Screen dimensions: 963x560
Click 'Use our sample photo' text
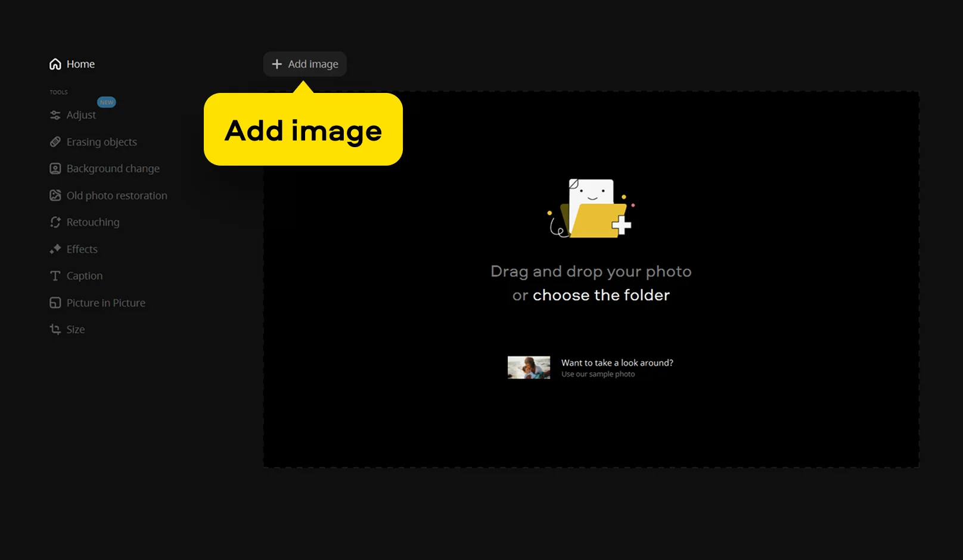tap(598, 374)
